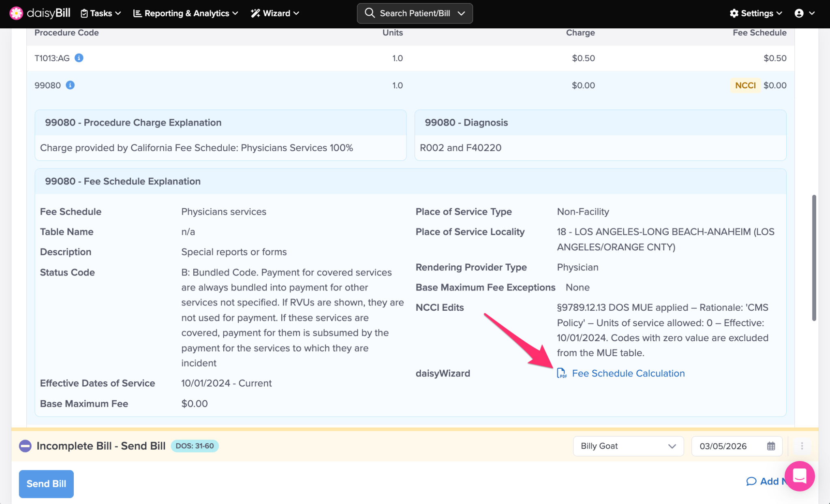
Task: Click the NCCI badge on 99080 row
Action: point(745,85)
